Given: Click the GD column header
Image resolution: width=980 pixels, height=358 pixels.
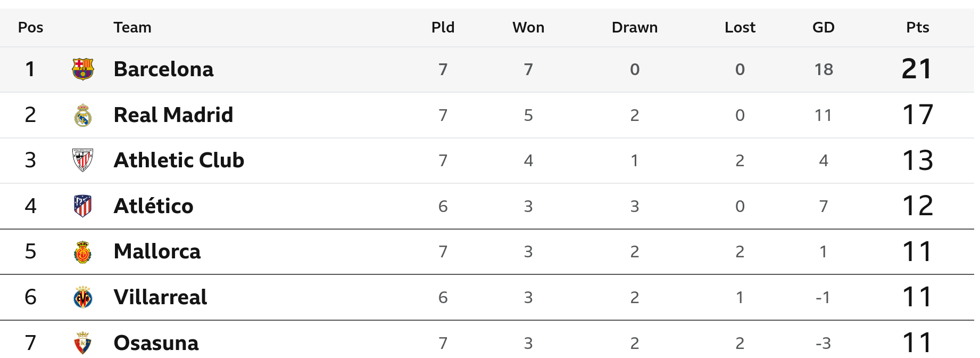Looking at the screenshot, I should click(x=823, y=28).
